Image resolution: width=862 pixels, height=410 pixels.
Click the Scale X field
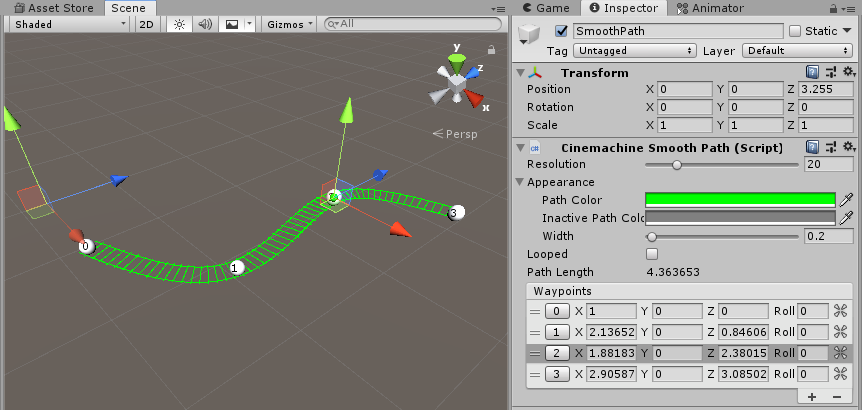click(685, 125)
